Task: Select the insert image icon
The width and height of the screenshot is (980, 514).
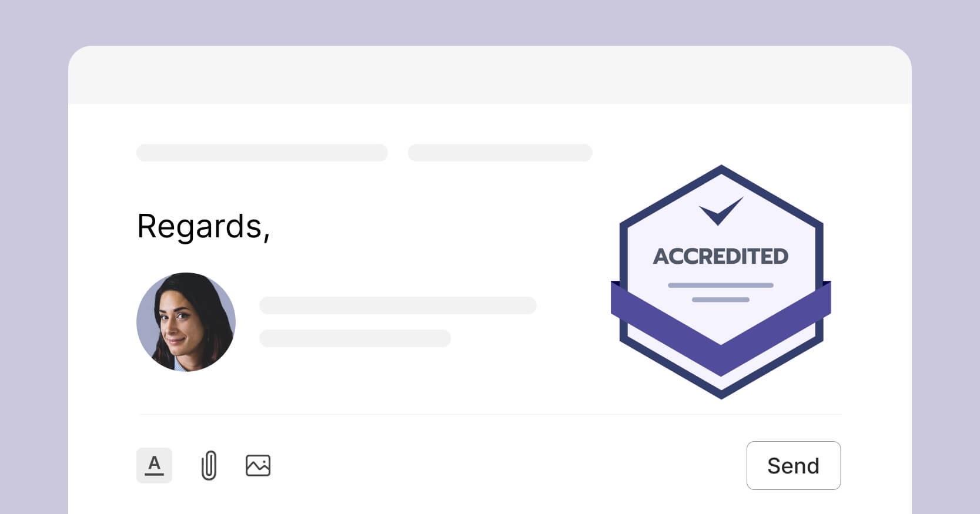Action: pos(257,465)
